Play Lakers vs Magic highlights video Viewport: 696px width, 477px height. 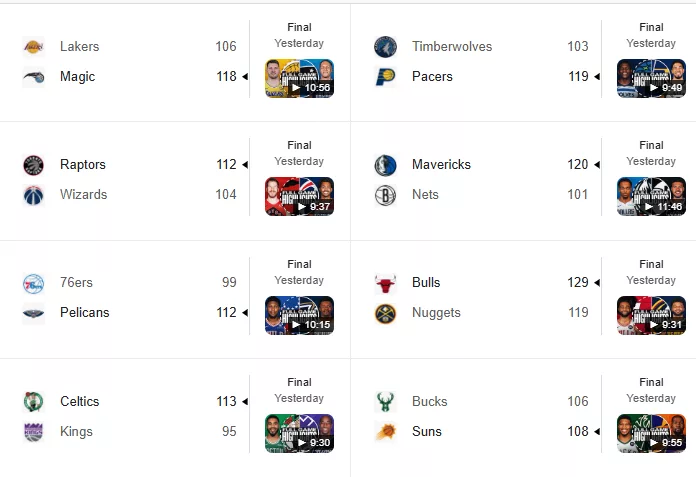coord(300,79)
